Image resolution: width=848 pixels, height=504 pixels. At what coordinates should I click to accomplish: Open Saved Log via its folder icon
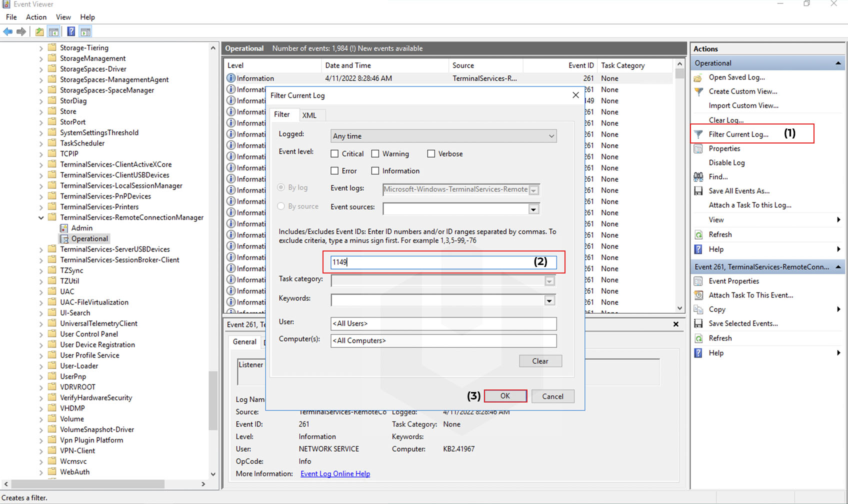(698, 77)
